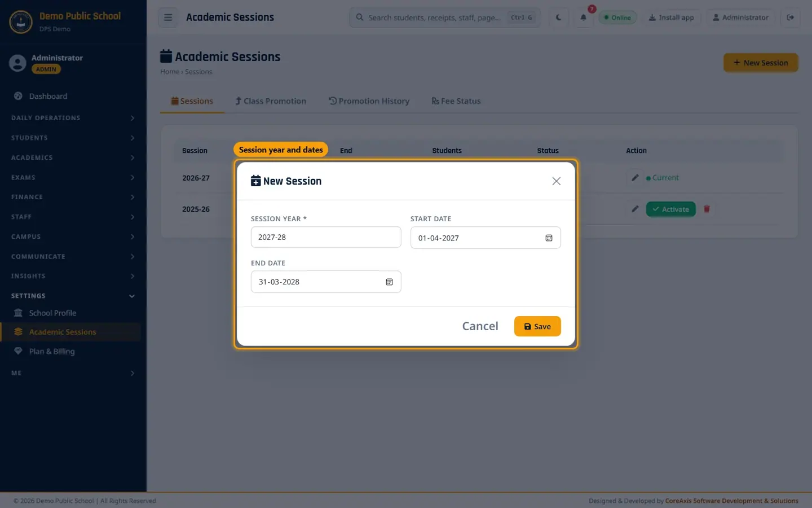Focus the global search box
Image resolution: width=812 pixels, height=508 pixels.
pyautogui.click(x=445, y=17)
